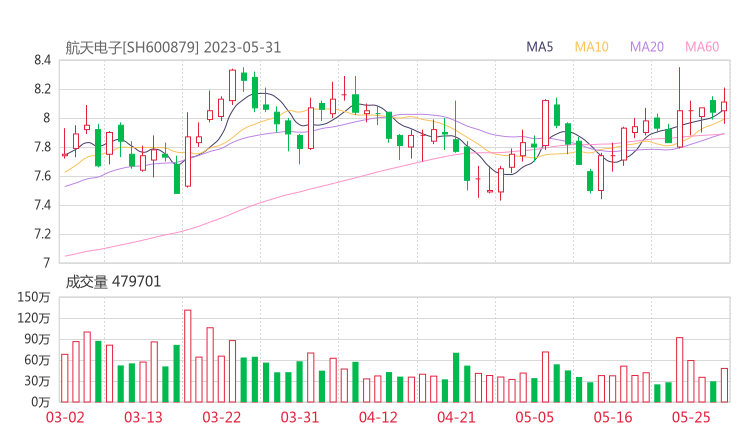Click the 03-31 date label
Image resolution: width=740 pixels, height=440 pixels.
(x=300, y=417)
